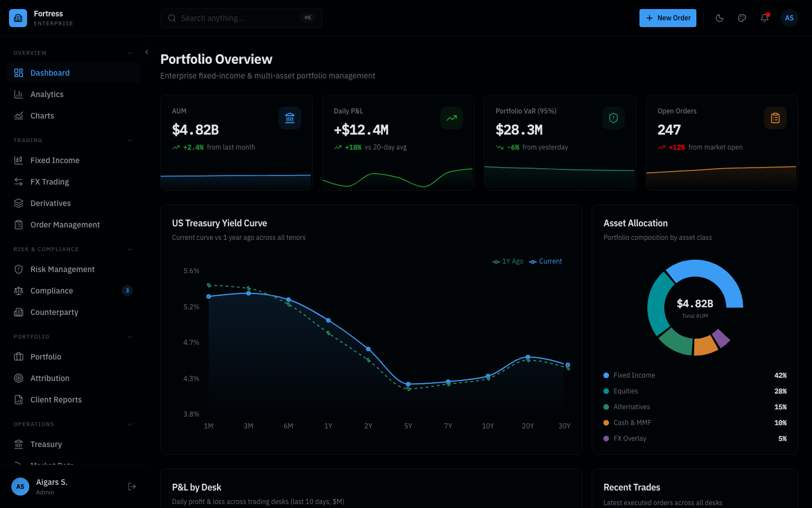Screen dimensions: 812x508
Task: Toggle dark mode with the moon icon
Action: 720,18
